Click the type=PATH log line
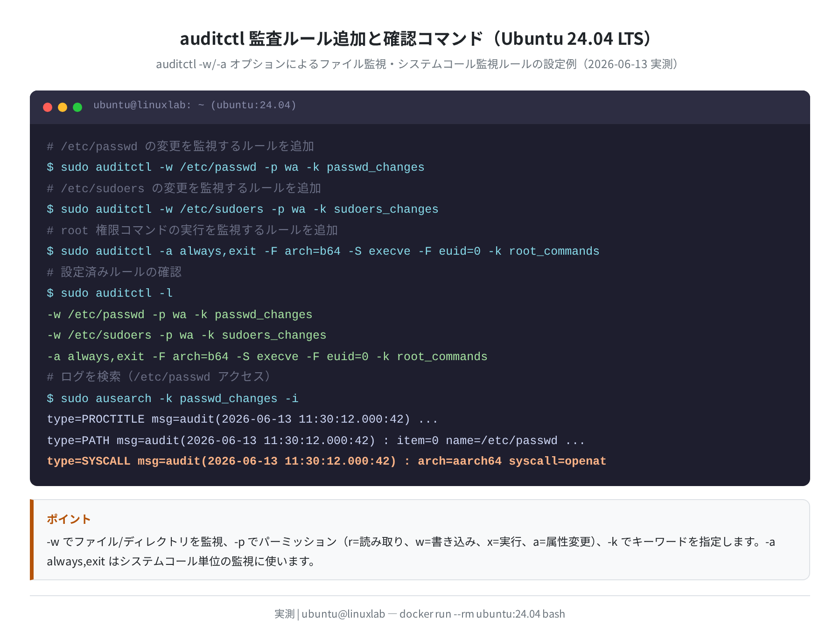This screenshot has height=640, width=840. pos(316,441)
